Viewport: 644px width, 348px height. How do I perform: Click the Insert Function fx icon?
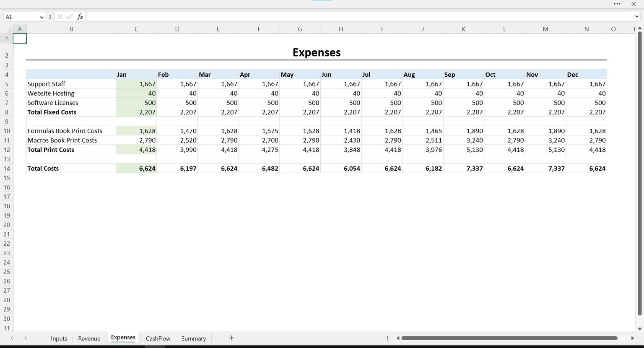(80, 17)
